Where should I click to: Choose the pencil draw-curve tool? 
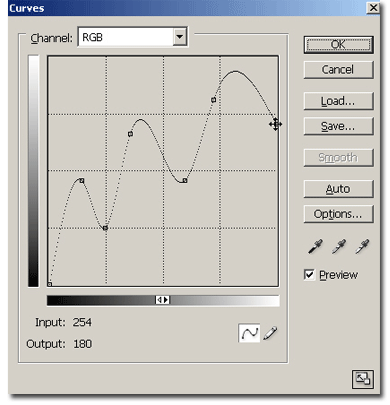270,333
